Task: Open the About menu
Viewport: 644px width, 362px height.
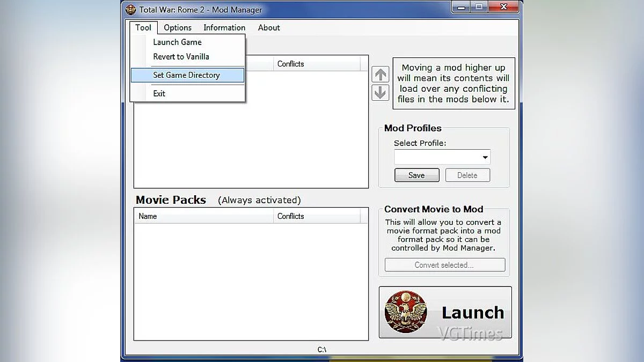Action: pos(269,27)
